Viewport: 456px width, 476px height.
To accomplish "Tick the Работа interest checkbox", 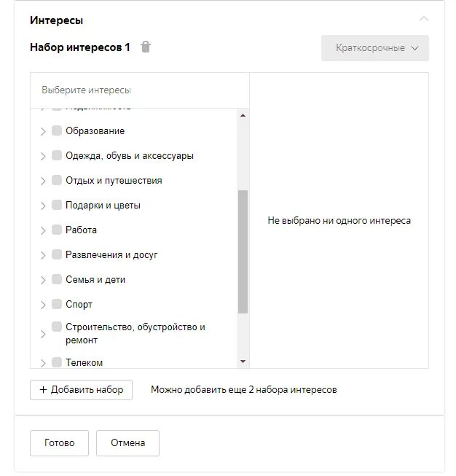I will [x=57, y=230].
